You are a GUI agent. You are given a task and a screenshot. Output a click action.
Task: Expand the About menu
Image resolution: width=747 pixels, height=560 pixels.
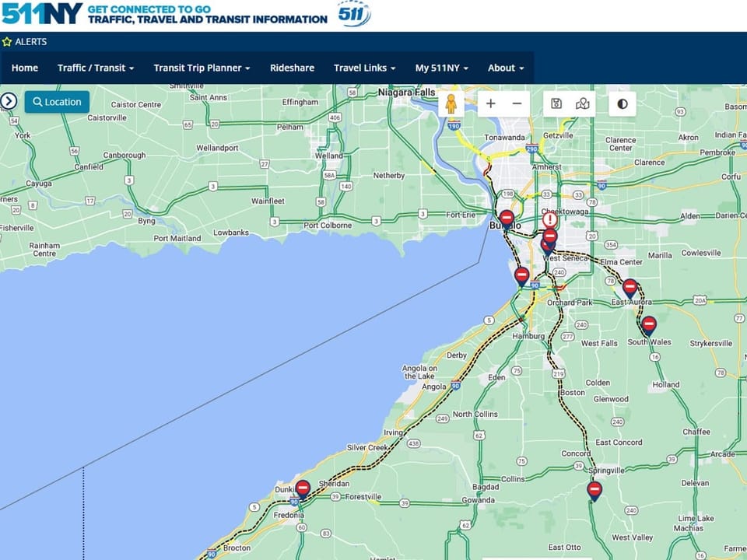click(x=506, y=68)
